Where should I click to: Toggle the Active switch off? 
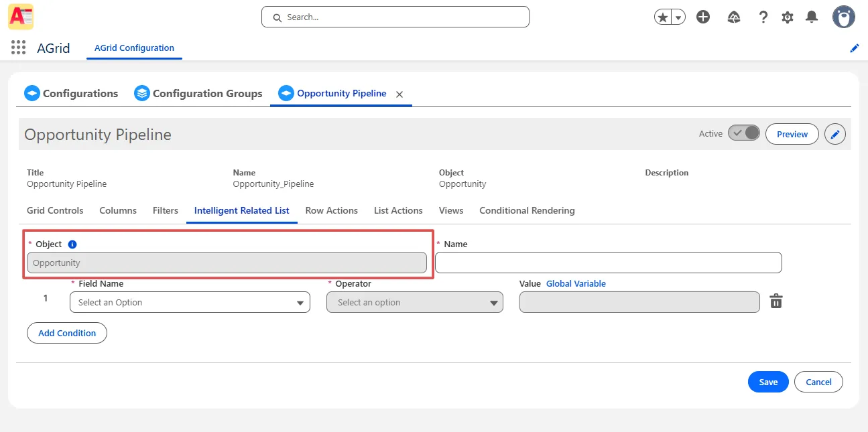744,133
